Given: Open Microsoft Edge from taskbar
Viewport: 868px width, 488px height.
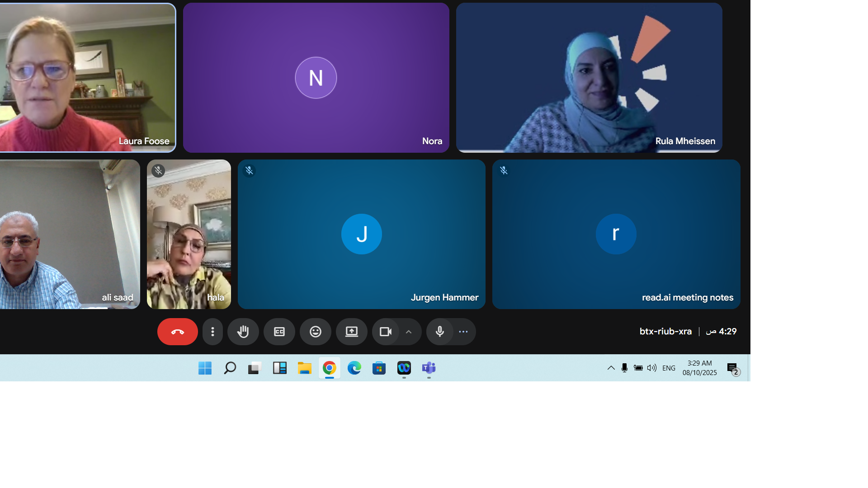Looking at the screenshot, I should click(x=354, y=368).
